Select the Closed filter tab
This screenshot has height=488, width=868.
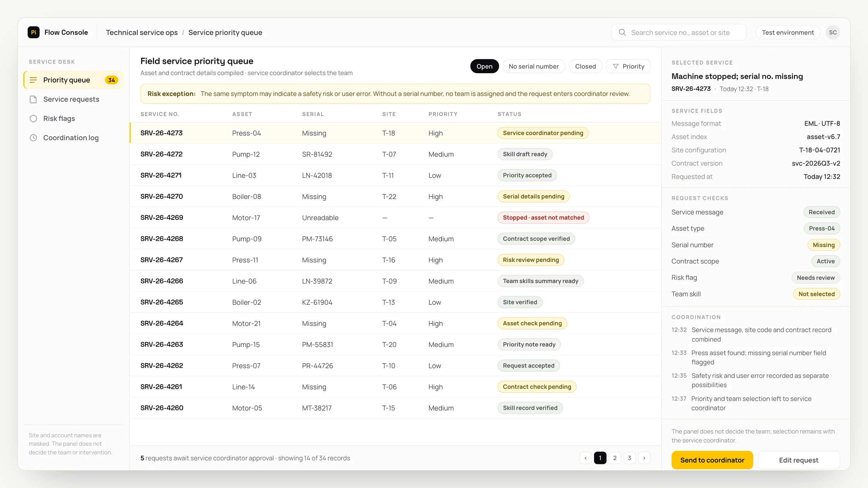[x=585, y=67]
